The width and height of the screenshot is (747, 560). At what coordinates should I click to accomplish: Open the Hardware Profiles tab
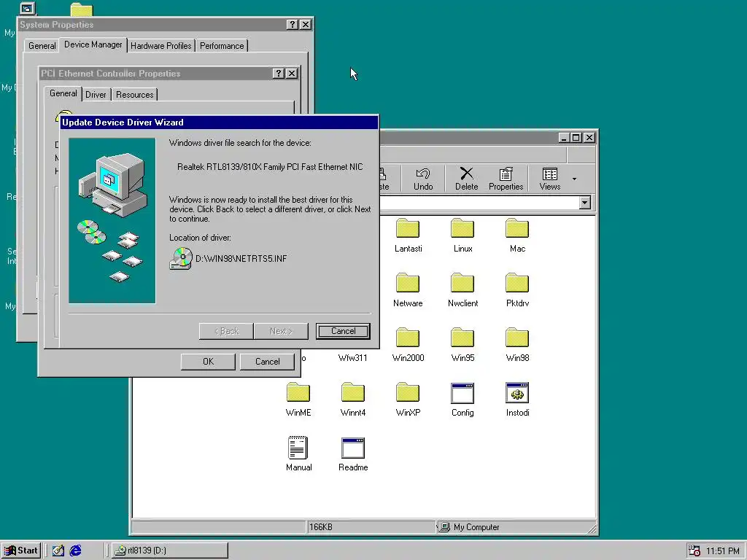click(161, 46)
